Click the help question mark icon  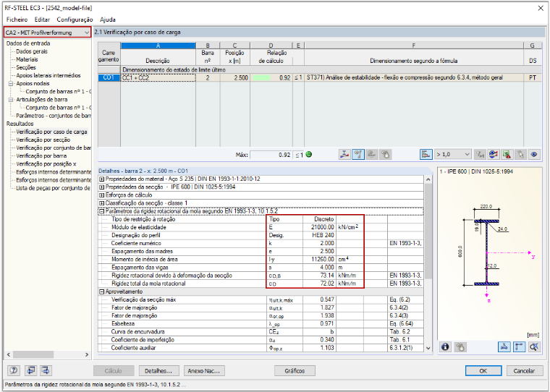pyautogui.click(x=14, y=370)
